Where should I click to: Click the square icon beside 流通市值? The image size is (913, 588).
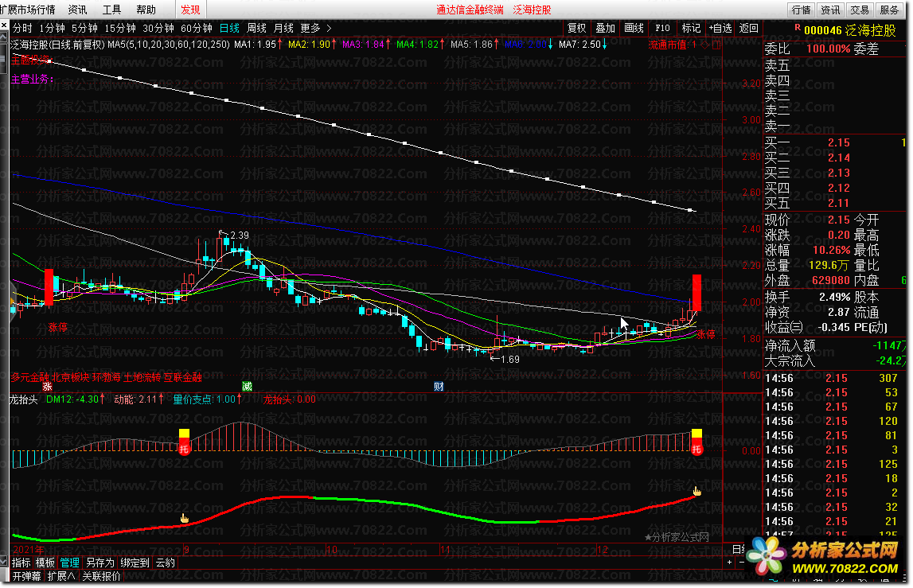click(716, 45)
